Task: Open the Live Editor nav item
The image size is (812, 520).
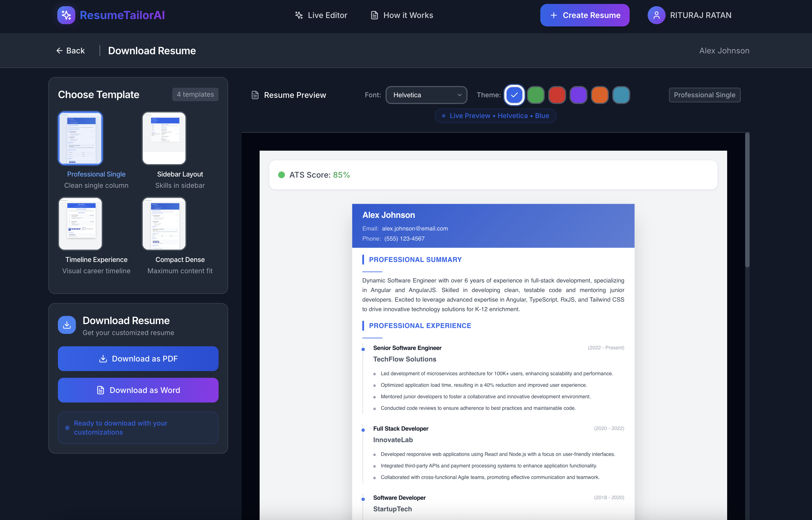Action: click(x=321, y=15)
